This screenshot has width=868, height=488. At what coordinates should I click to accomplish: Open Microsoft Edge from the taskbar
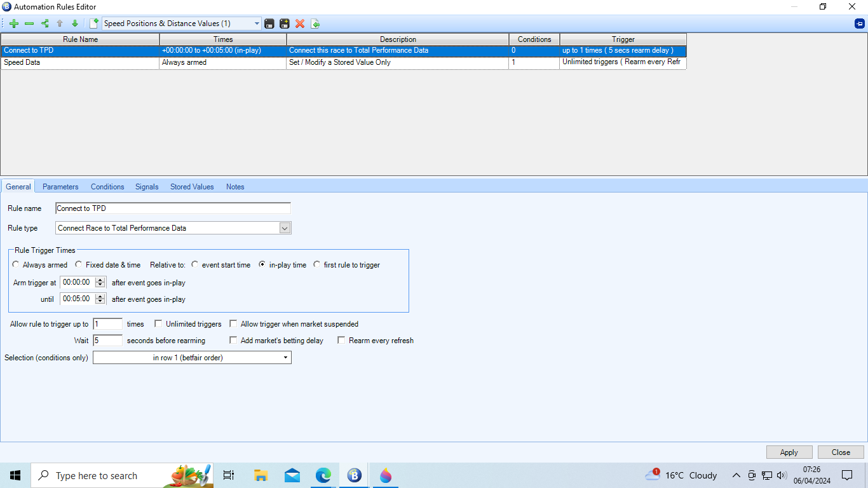323,475
